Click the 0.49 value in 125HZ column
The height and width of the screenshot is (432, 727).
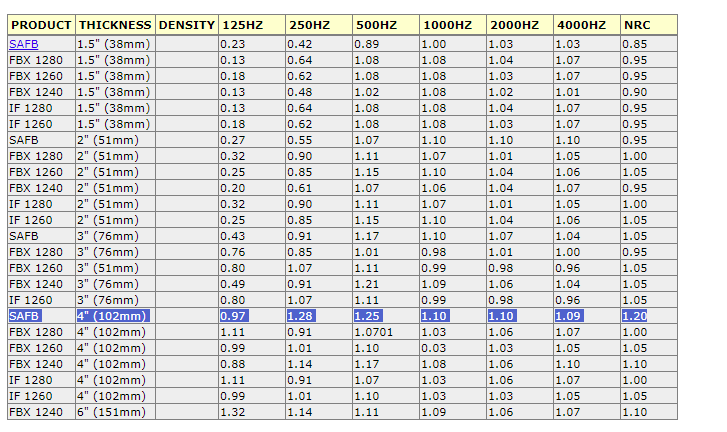tap(233, 284)
